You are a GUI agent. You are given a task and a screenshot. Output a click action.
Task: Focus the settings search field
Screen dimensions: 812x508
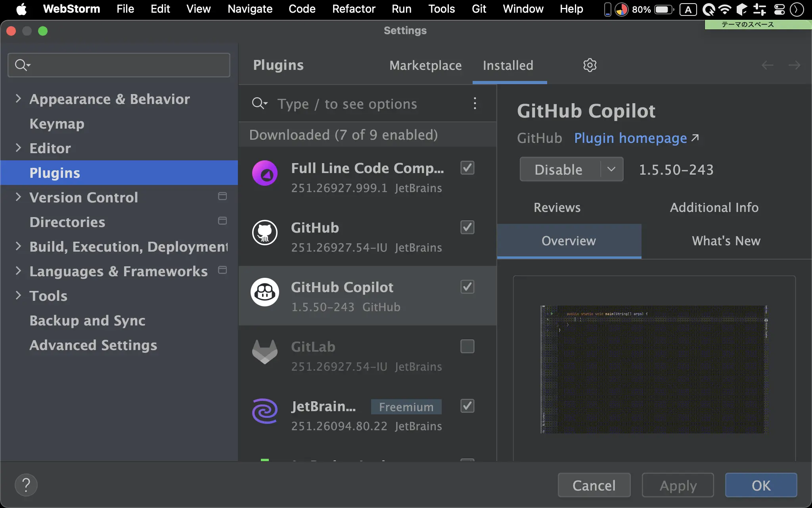pos(127,65)
